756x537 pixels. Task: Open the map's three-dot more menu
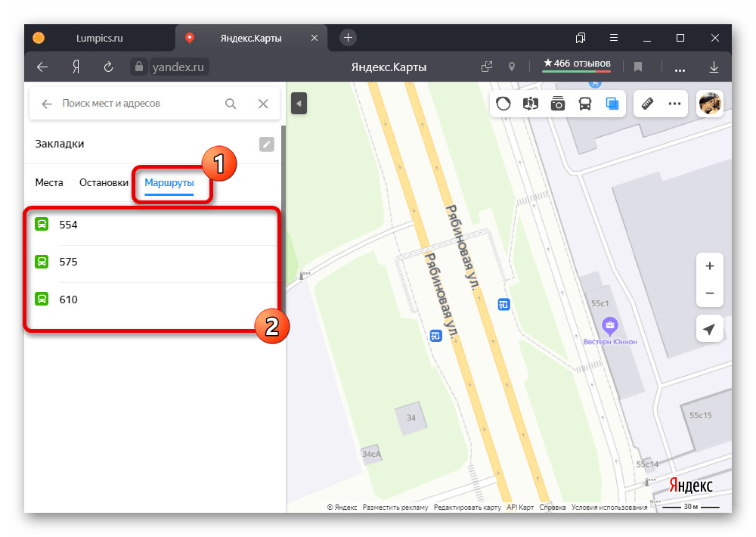pos(674,104)
